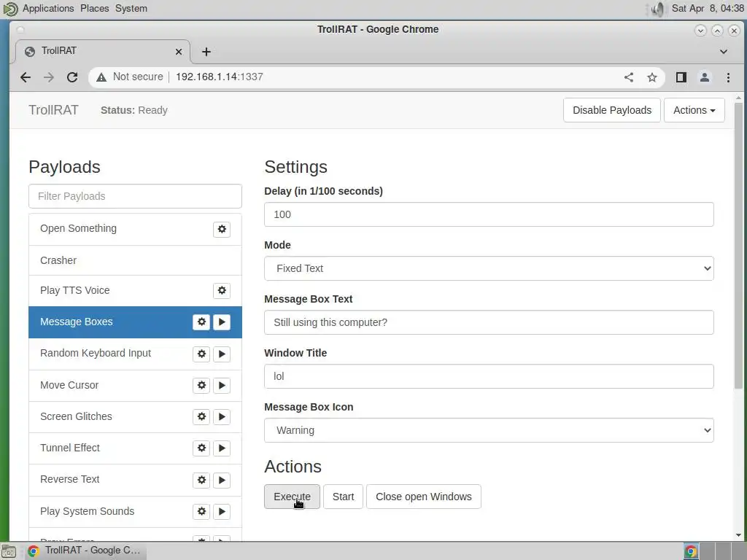Viewport: 747px width, 560px height.
Task: Click the Delay input field
Action: [489, 215]
